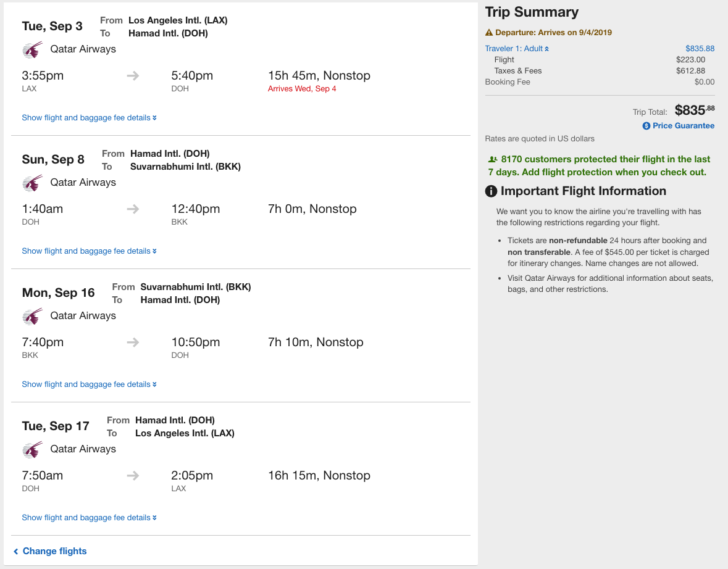Click the arrow between 7:50am and 2:05pm
This screenshot has width=728, height=569.
(133, 476)
